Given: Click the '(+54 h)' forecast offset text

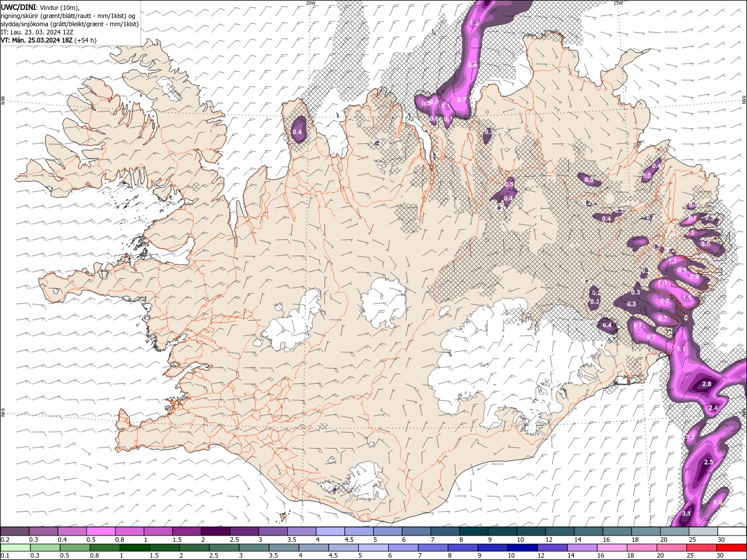Looking at the screenshot, I should [86, 40].
